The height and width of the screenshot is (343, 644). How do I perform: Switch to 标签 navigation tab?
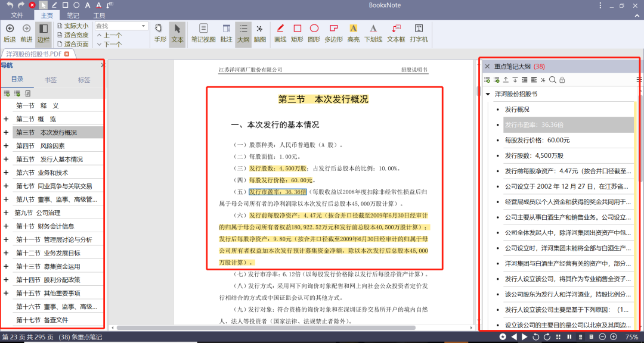click(84, 80)
